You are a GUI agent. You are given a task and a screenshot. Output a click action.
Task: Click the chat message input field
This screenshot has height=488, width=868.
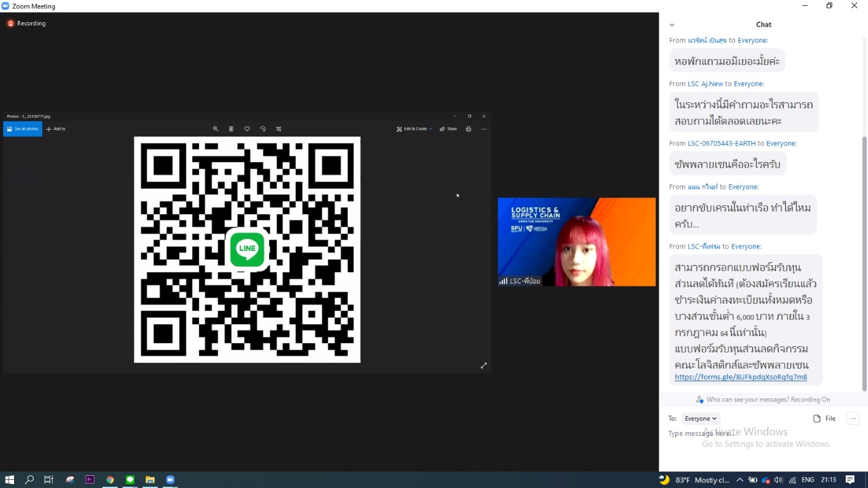(763, 433)
